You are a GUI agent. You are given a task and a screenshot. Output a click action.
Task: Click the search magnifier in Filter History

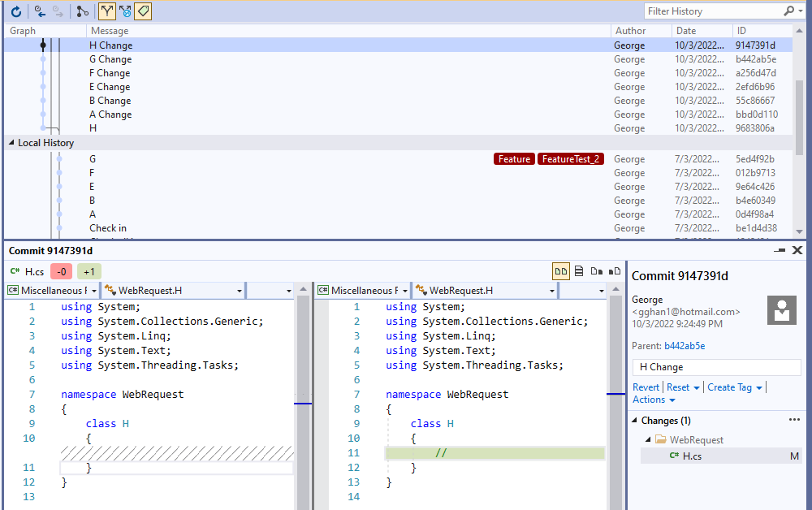pyautogui.click(x=788, y=11)
